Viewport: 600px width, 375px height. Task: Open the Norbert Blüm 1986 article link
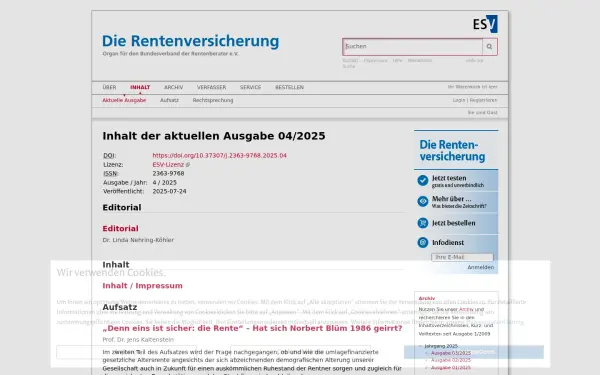pos(252,328)
